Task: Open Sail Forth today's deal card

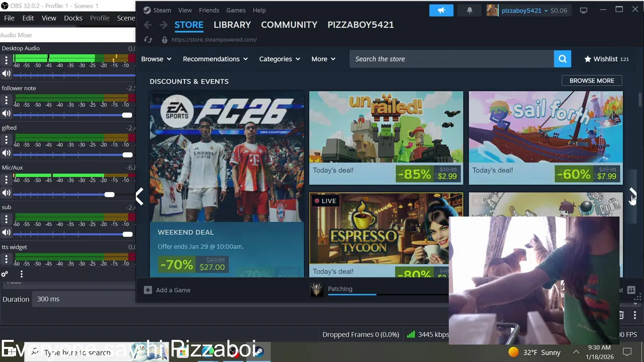Action: pyautogui.click(x=545, y=138)
